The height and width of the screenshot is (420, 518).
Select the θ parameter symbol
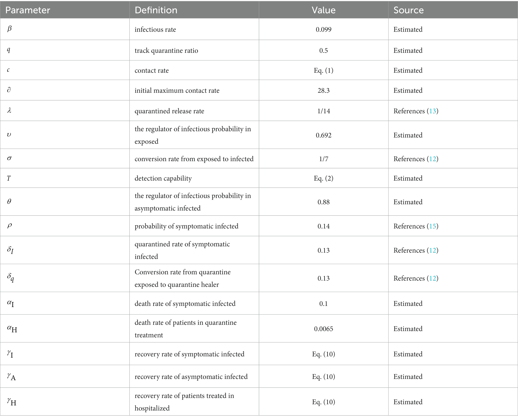[9, 201]
